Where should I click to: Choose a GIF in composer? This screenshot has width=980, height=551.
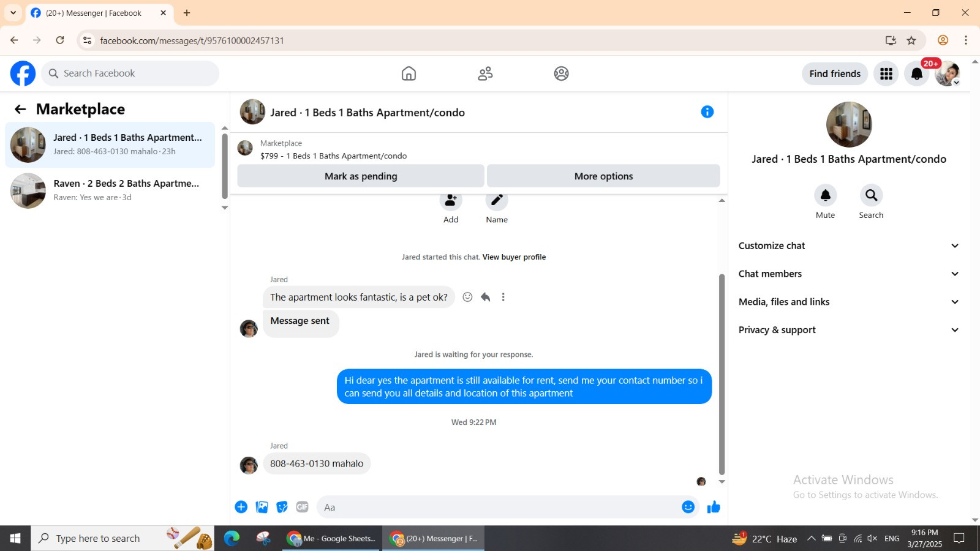click(x=302, y=507)
